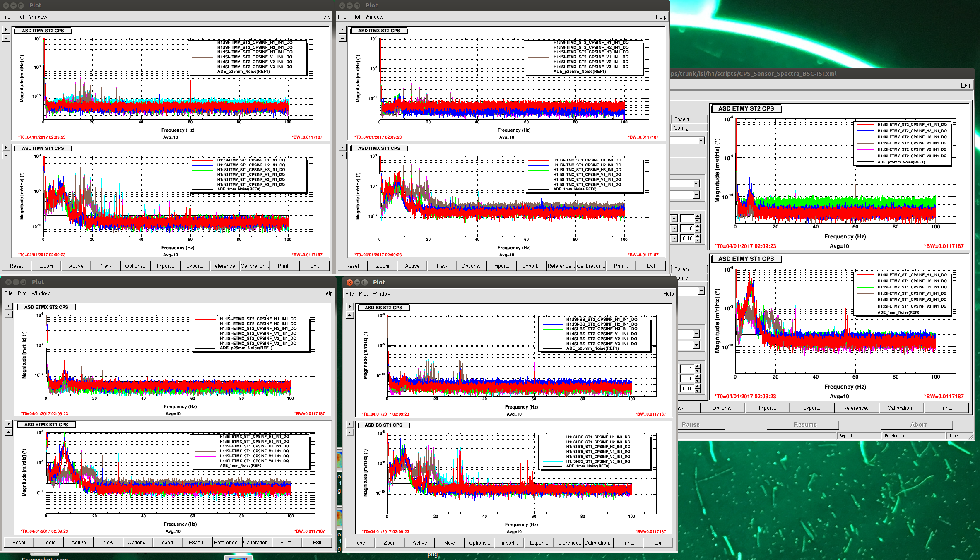This screenshot has width=980, height=560.
Task: Click the 1.0 input field beside ETMY ST2 plot
Action: coord(687,228)
